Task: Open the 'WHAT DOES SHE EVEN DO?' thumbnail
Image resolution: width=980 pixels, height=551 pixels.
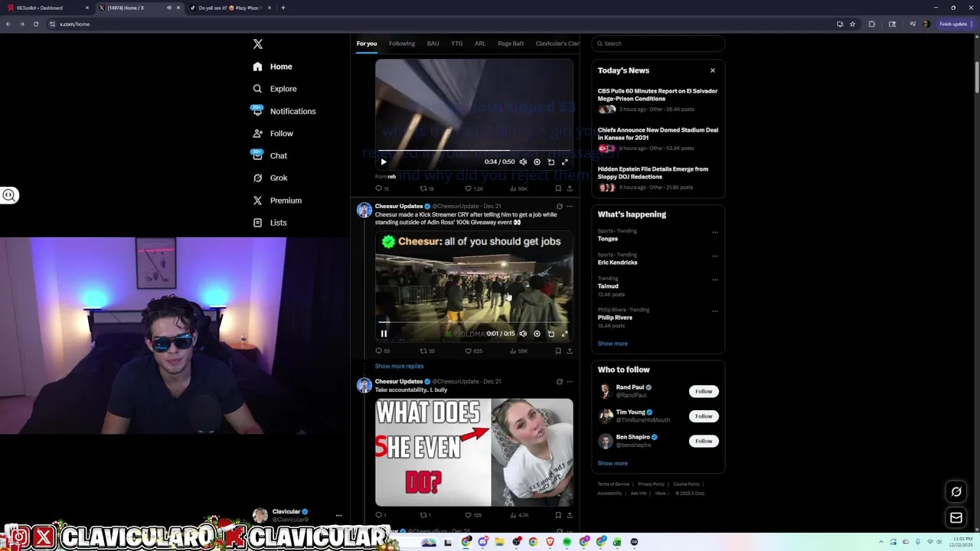Action: (x=474, y=452)
